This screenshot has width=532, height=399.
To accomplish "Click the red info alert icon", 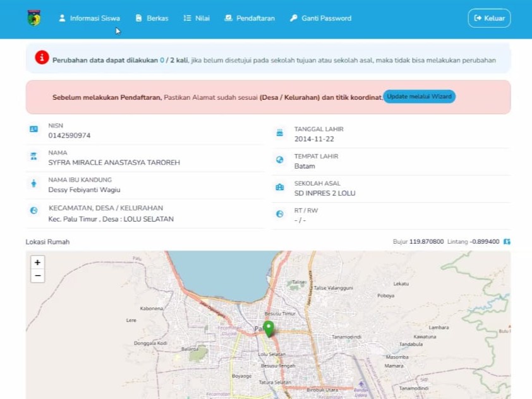I will [42, 57].
